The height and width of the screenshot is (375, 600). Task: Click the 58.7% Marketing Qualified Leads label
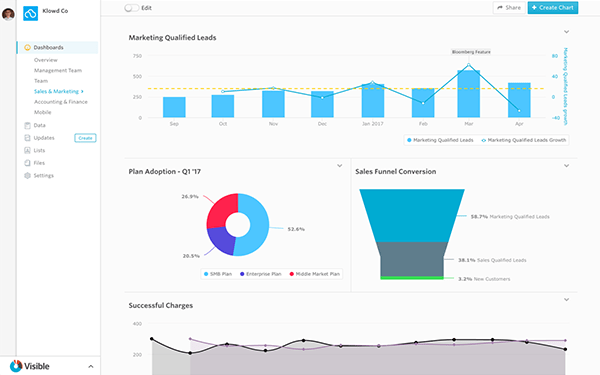click(510, 217)
